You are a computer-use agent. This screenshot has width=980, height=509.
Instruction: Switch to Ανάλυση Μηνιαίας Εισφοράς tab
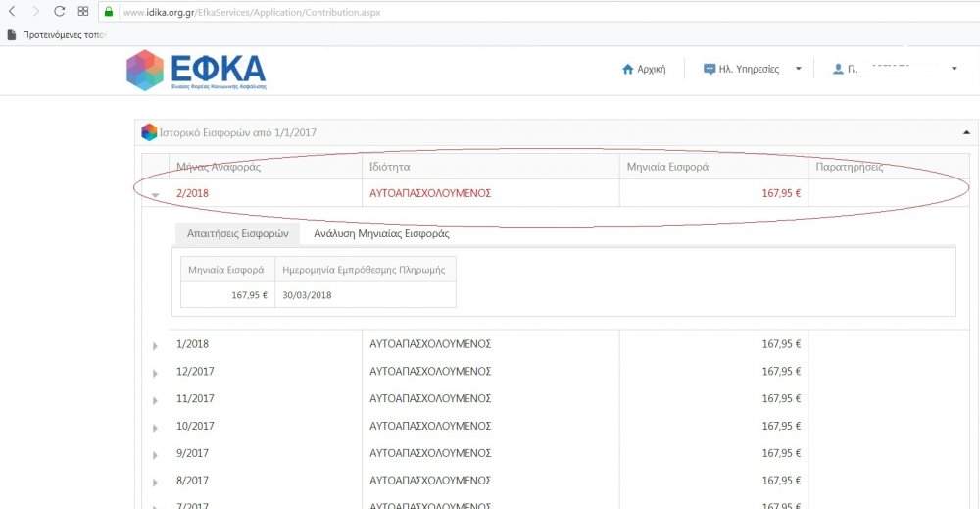(381, 234)
